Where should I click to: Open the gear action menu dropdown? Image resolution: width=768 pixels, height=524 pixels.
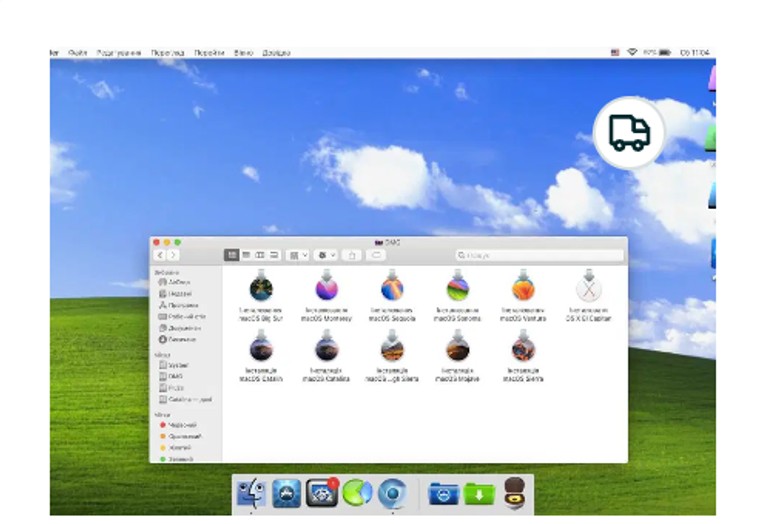[x=326, y=255]
